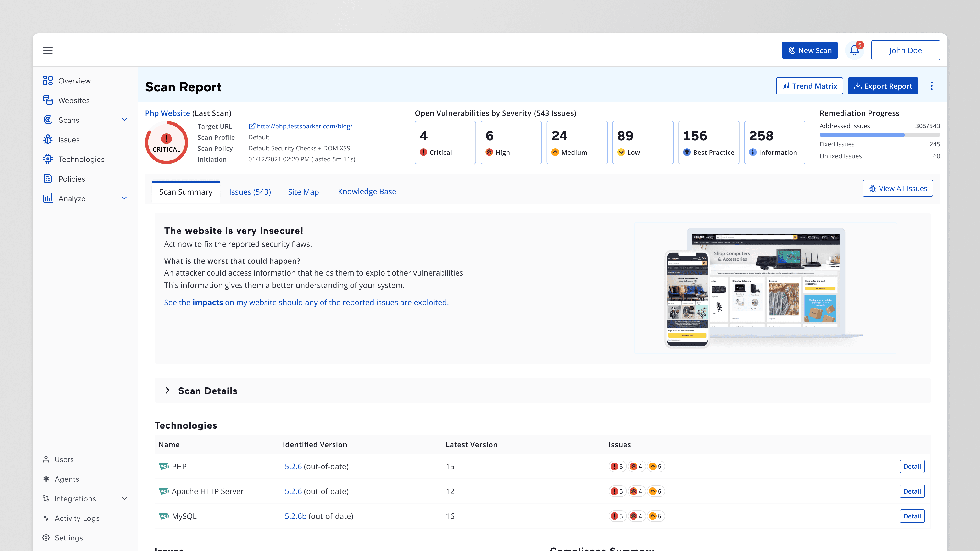The image size is (980, 551).
Task: Click the red Critical severity icon
Action: 423,152
